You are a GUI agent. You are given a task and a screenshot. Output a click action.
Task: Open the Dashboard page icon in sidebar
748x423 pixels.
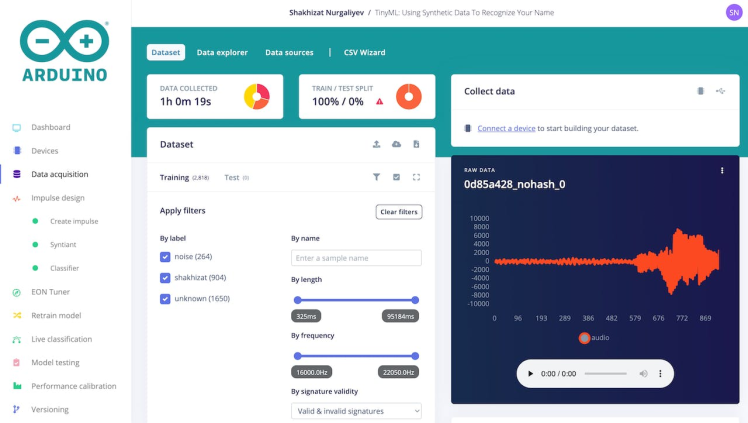[x=17, y=127]
